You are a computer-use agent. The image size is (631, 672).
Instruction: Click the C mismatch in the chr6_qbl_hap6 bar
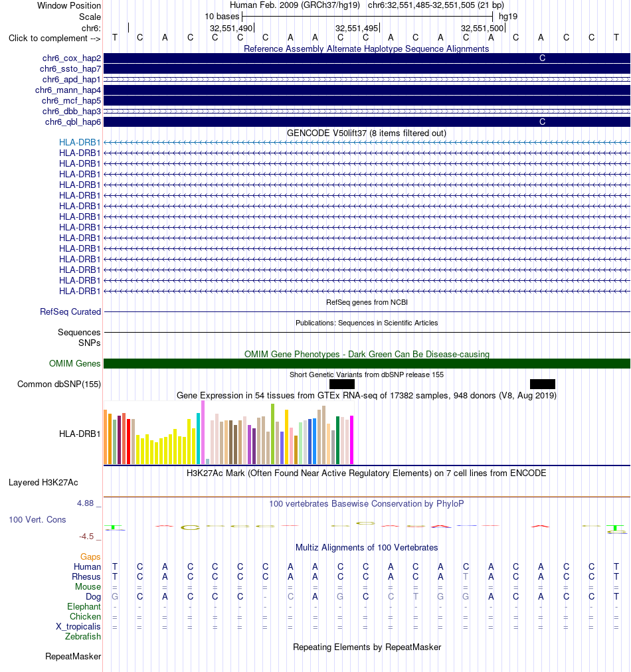point(542,122)
